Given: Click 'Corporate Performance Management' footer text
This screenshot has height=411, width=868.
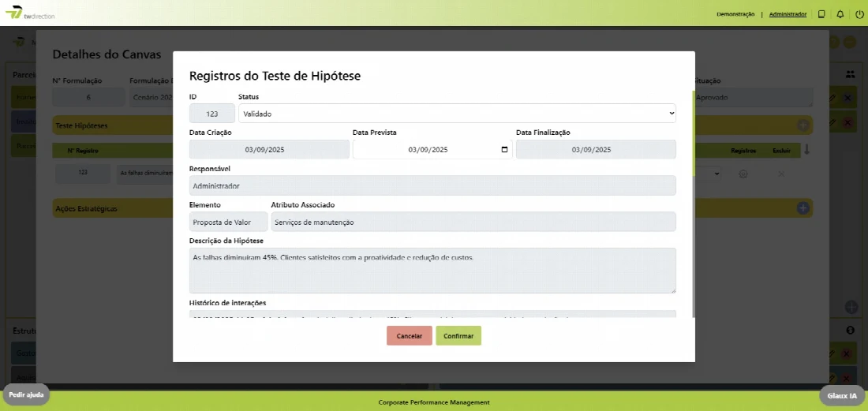Looking at the screenshot, I should pyautogui.click(x=434, y=402).
